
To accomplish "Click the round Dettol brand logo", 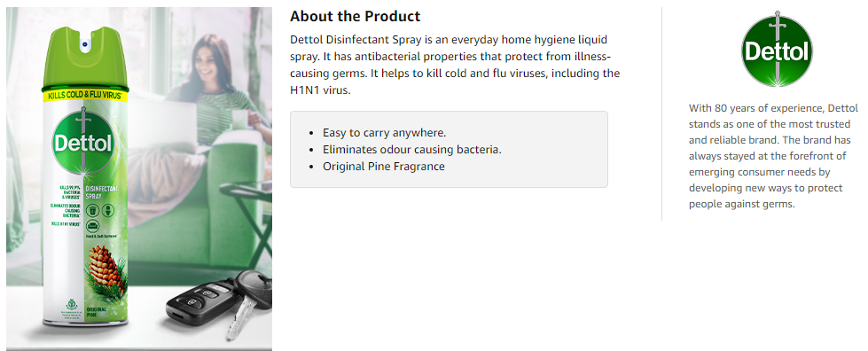I will [x=778, y=51].
